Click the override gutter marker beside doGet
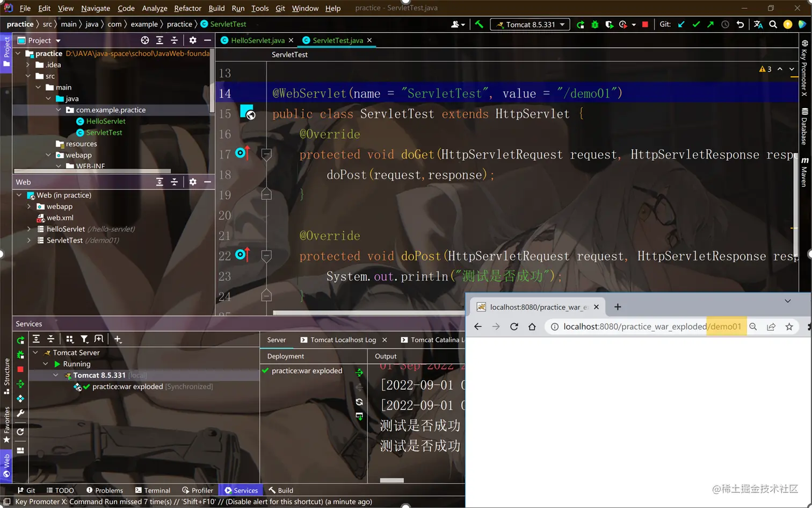Screen dimensions: 812x508 [x=243, y=153]
